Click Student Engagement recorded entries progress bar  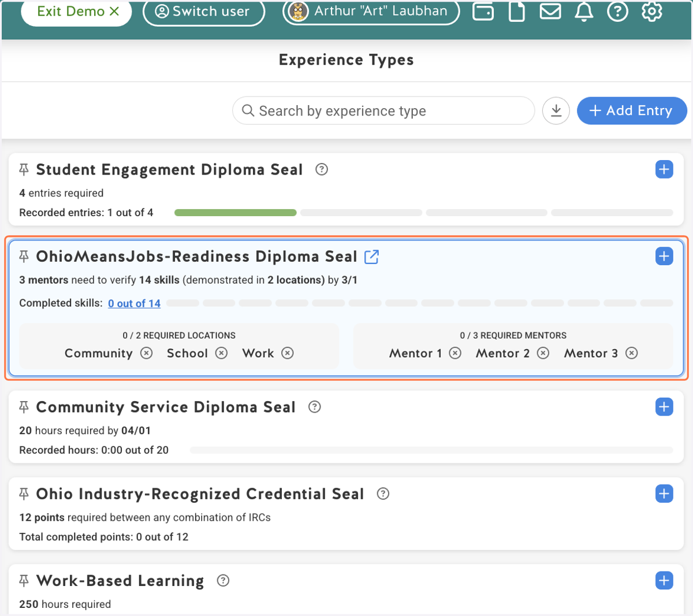424,213
